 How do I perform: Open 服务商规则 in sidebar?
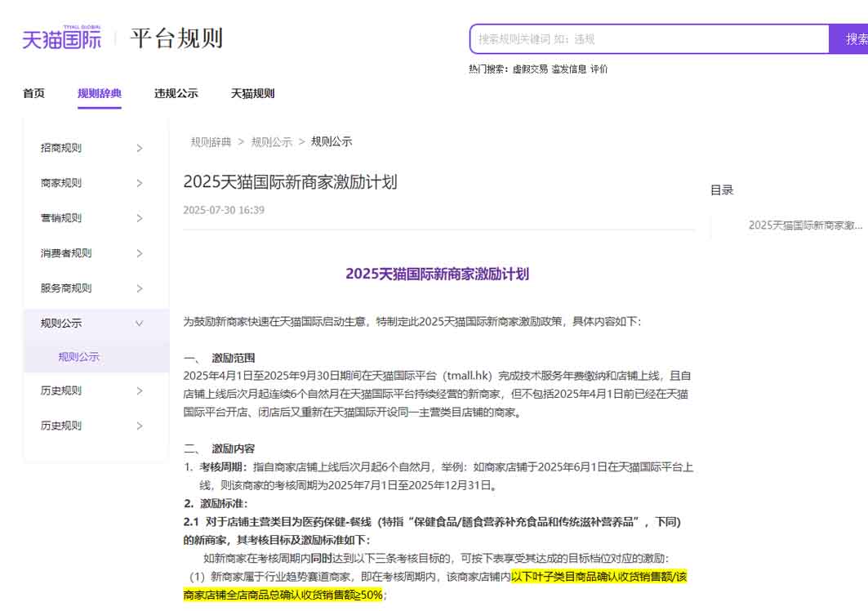click(66, 288)
